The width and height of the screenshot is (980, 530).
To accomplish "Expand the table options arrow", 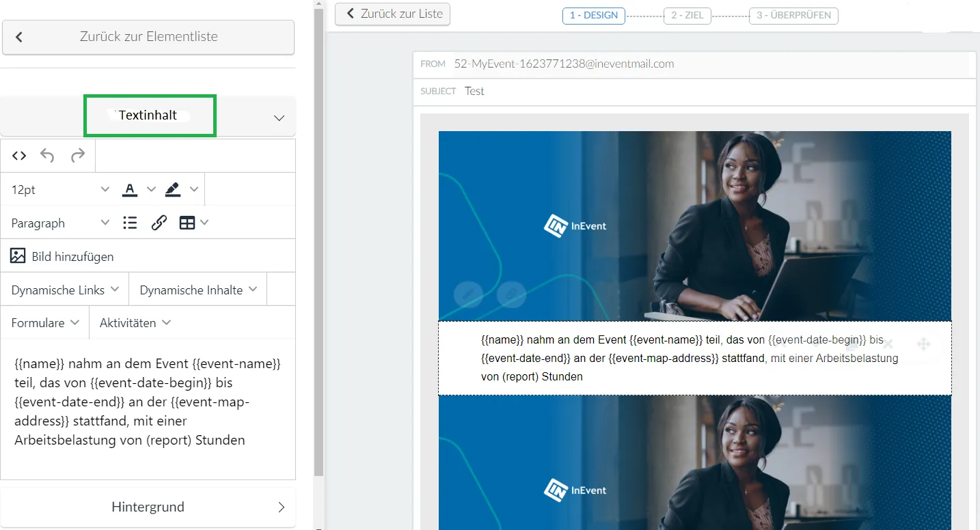I will (x=204, y=223).
